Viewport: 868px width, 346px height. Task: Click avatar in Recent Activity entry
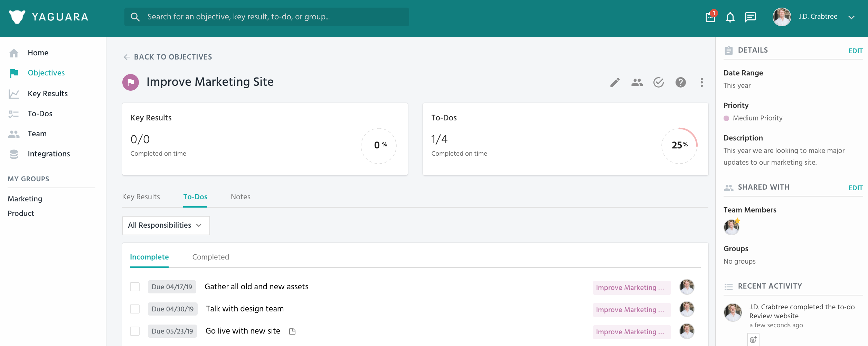733,312
